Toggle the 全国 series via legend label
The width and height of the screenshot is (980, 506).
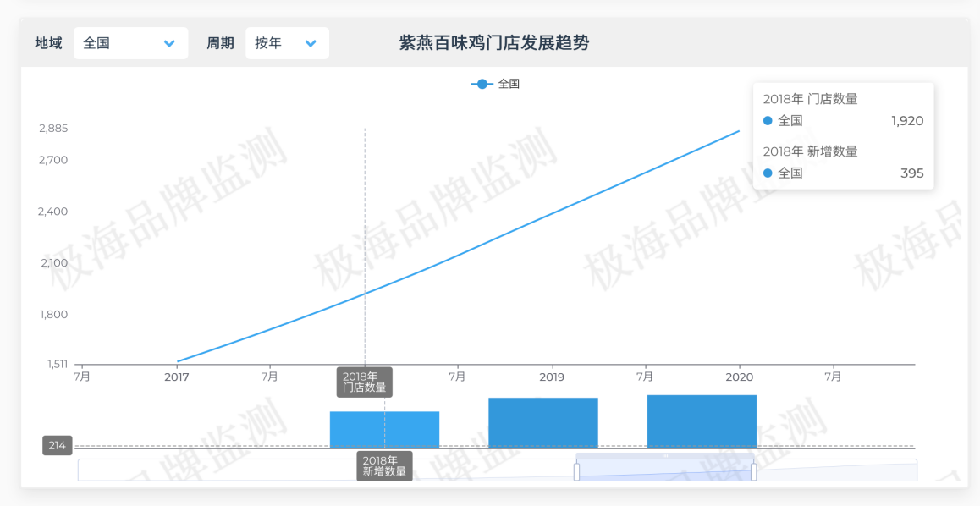(509, 84)
